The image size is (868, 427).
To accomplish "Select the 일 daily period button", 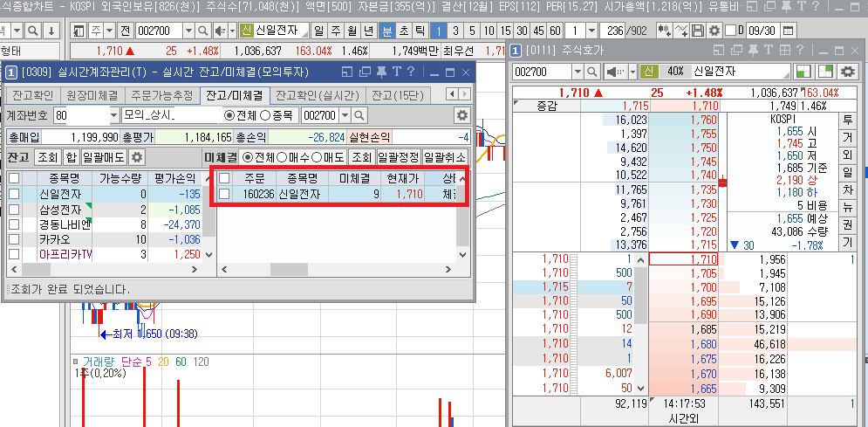I will pyautogui.click(x=319, y=31).
